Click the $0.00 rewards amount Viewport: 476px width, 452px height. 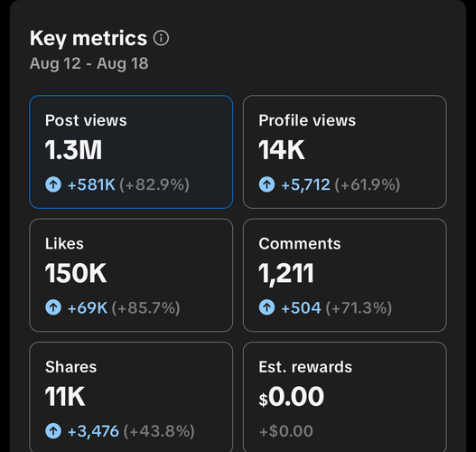pos(292,397)
